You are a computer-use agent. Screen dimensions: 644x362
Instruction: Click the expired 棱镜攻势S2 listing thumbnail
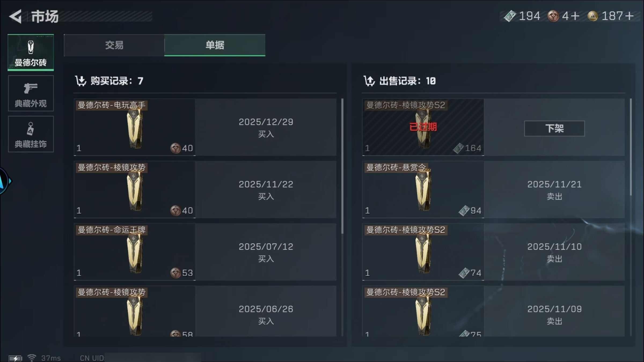pos(423,127)
